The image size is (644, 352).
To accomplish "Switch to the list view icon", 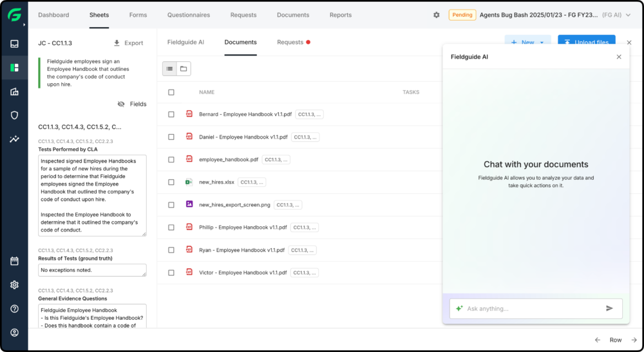I will [x=169, y=69].
